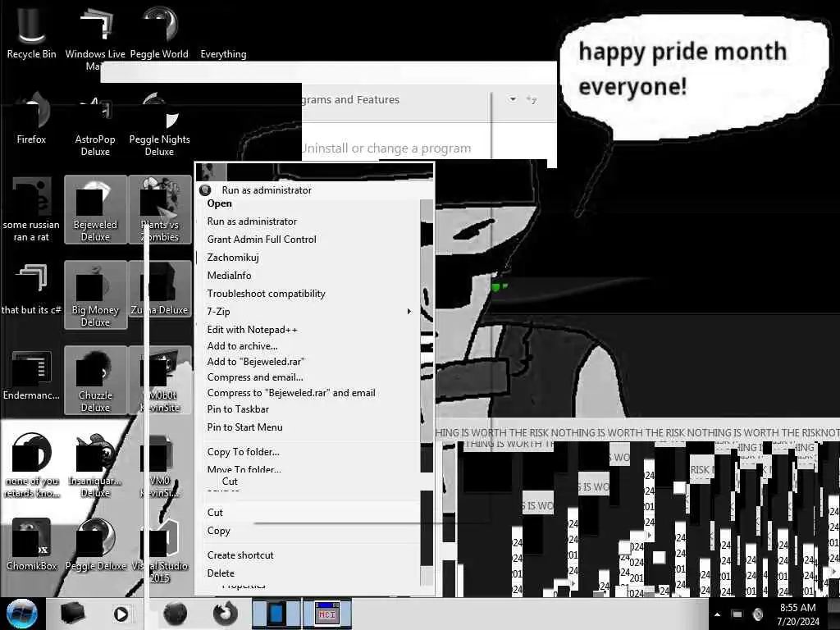Select the Endermanc... desktop icon
The height and width of the screenshot is (630, 840).
click(x=31, y=375)
